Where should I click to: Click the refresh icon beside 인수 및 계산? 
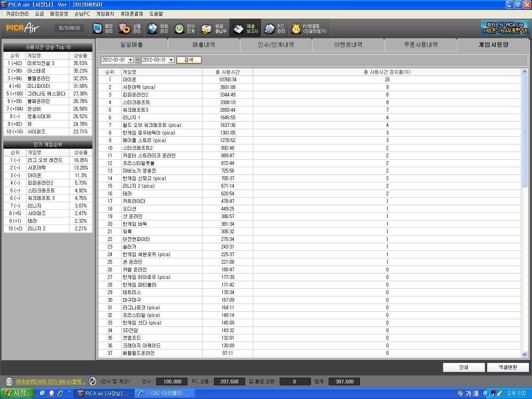92,381
